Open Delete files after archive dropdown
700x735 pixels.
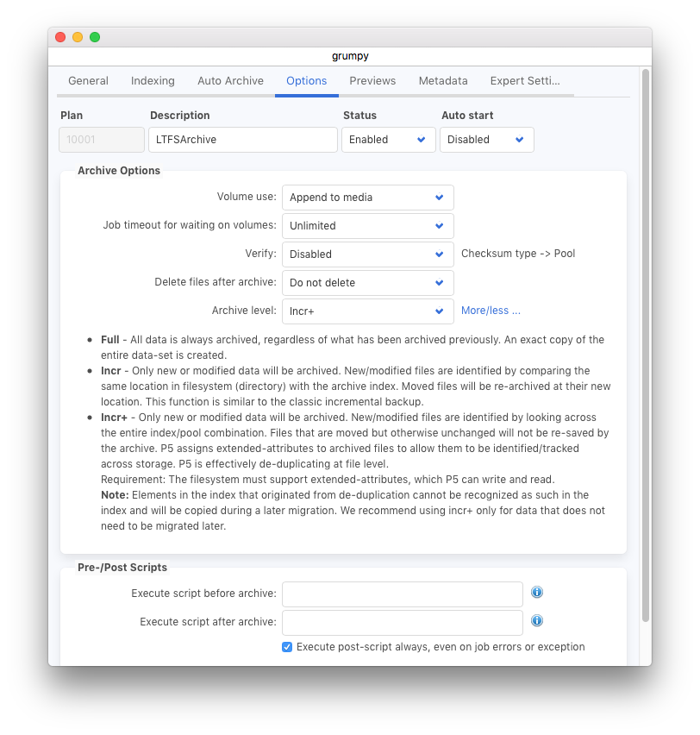tap(367, 283)
